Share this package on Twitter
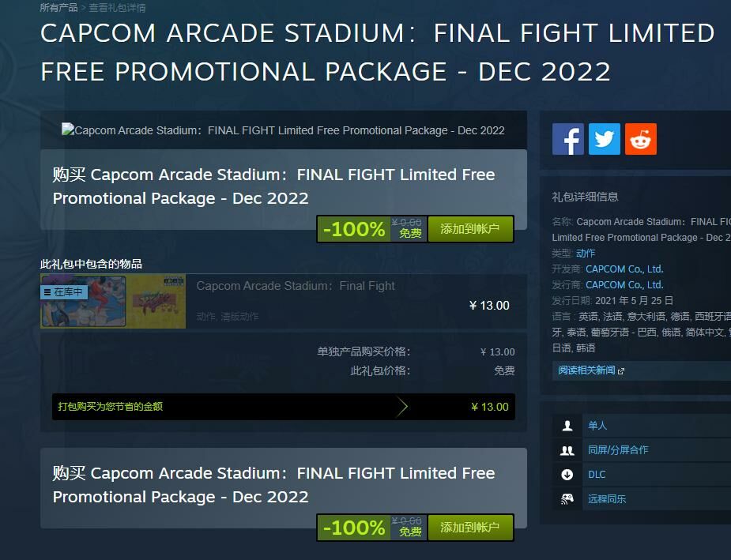Image resolution: width=731 pixels, height=560 pixels. (x=605, y=139)
